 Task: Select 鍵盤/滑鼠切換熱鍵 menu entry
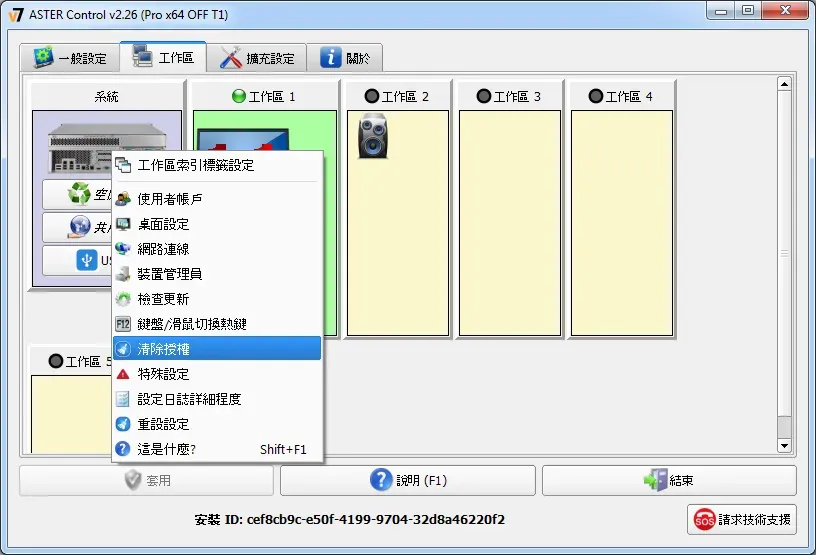217,324
